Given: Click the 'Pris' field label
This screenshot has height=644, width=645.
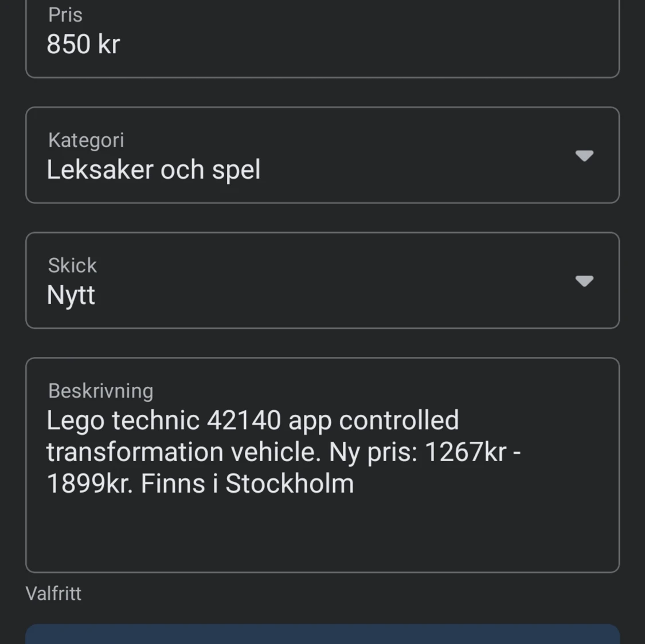Looking at the screenshot, I should coord(65,15).
